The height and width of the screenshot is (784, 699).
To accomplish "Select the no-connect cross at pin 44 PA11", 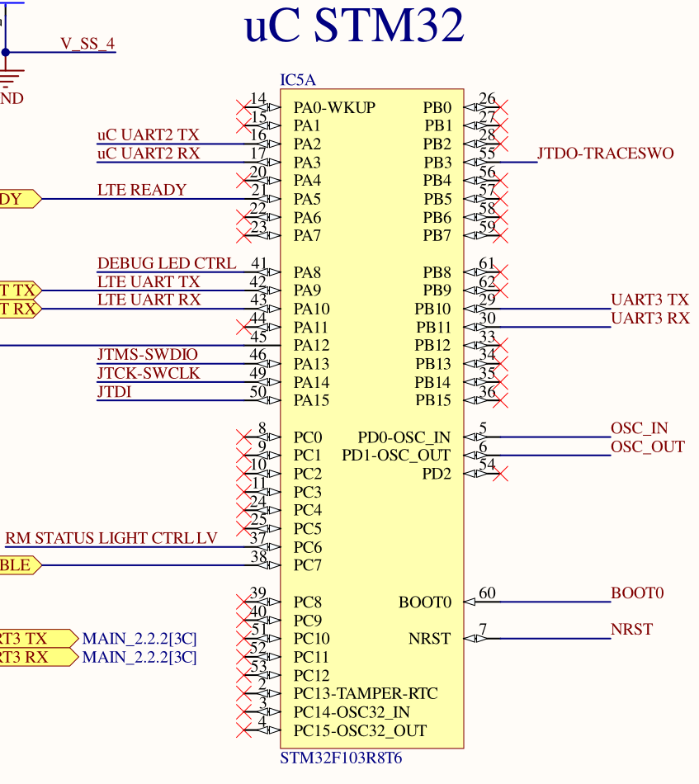I will (244, 328).
